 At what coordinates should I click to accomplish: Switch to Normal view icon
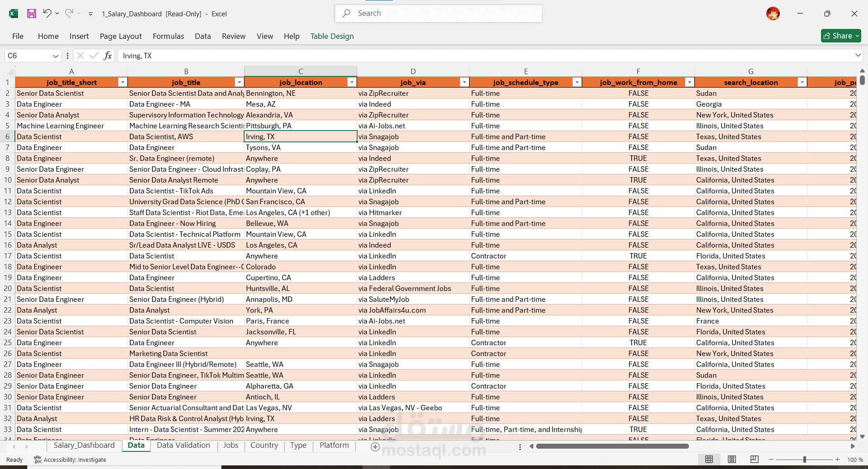pyautogui.click(x=709, y=460)
